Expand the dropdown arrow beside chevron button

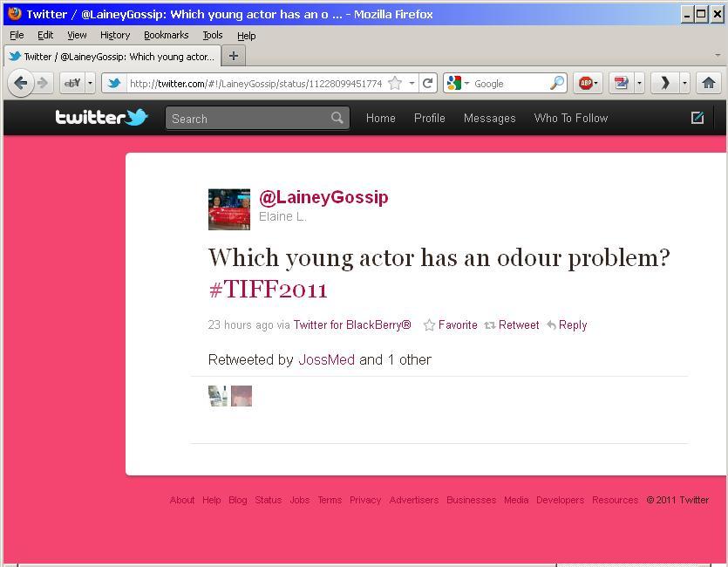point(684,83)
